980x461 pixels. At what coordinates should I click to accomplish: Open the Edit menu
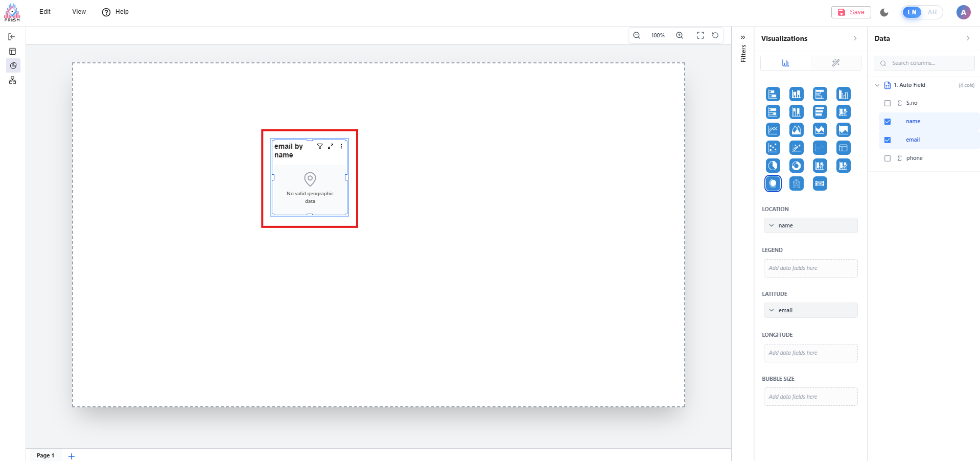click(x=45, y=12)
